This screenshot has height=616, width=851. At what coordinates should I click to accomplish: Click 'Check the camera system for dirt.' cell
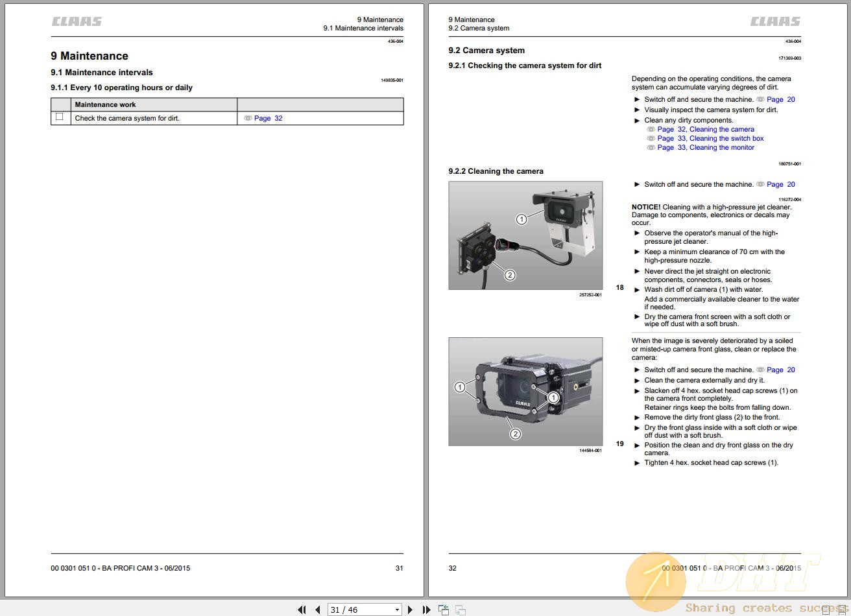(x=127, y=118)
